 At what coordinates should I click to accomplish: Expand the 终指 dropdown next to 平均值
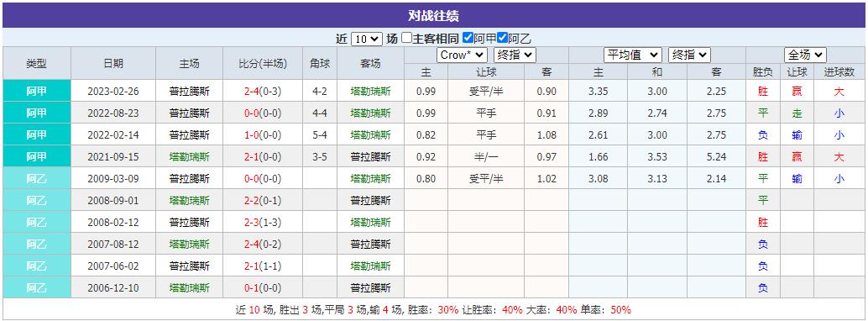pyautogui.click(x=689, y=55)
